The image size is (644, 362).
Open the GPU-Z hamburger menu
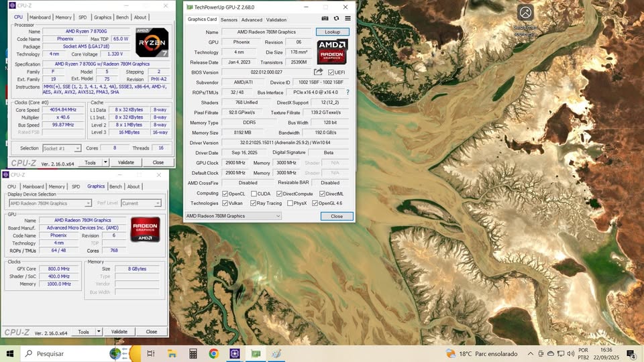[x=348, y=19]
